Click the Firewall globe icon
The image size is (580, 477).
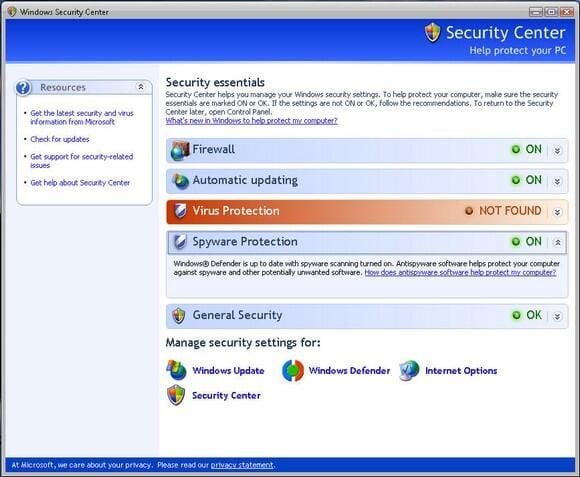click(x=180, y=150)
